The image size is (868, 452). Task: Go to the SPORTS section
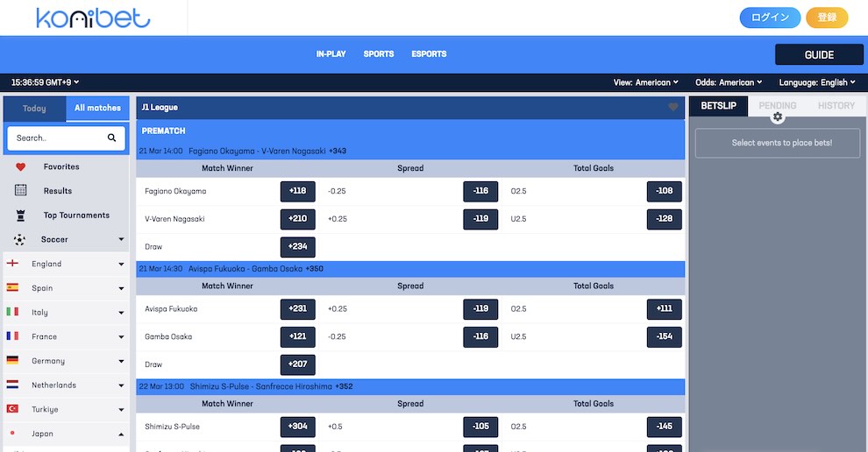(379, 54)
